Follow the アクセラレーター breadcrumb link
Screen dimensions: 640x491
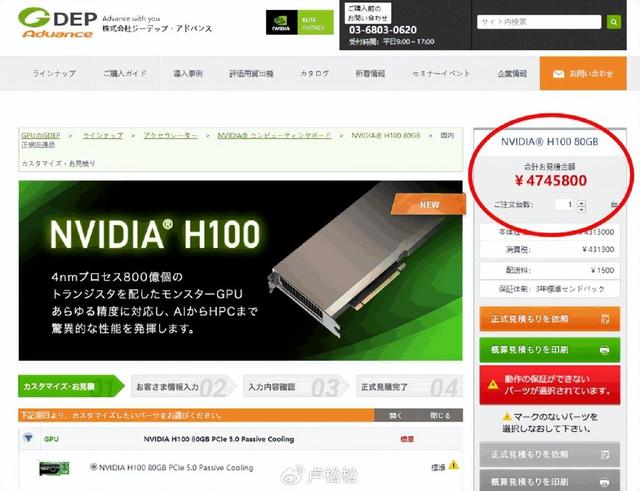[171, 136]
